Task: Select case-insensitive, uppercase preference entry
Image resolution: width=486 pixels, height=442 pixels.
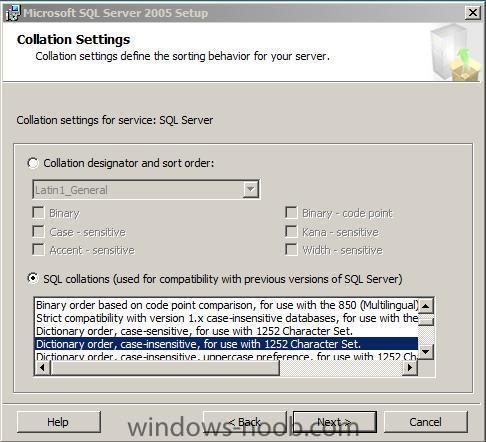Action: 226,356
